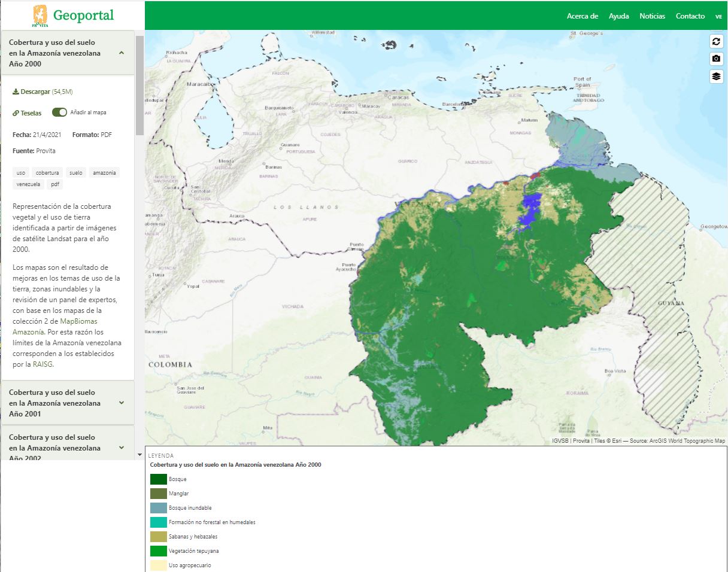Open the RAISG link
This screenshot has height=572, width=728.
click(x=43, y=364)
